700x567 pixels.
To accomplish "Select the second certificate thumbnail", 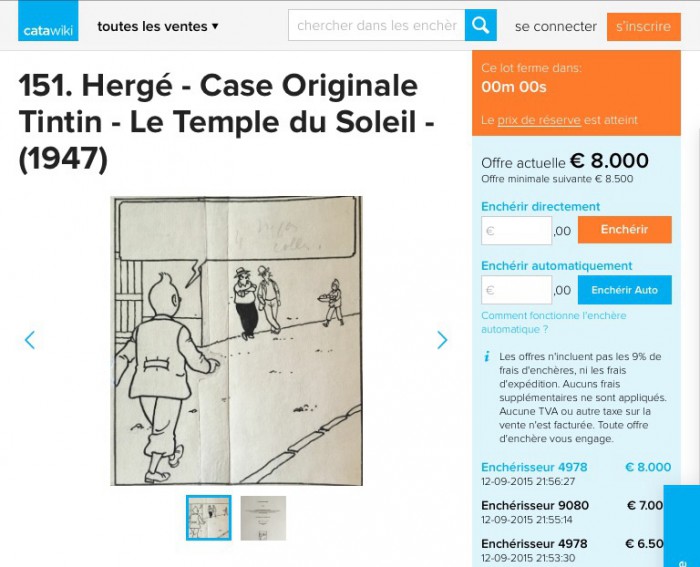I will tap(263, 518).
